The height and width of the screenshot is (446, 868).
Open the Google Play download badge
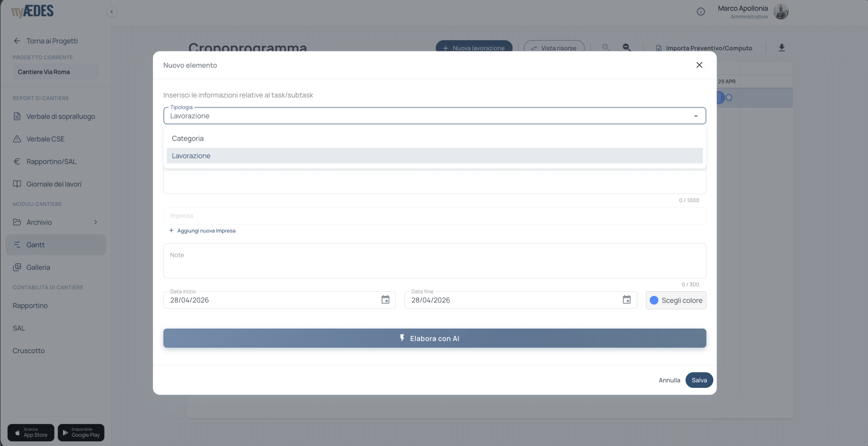pos(81,432)
